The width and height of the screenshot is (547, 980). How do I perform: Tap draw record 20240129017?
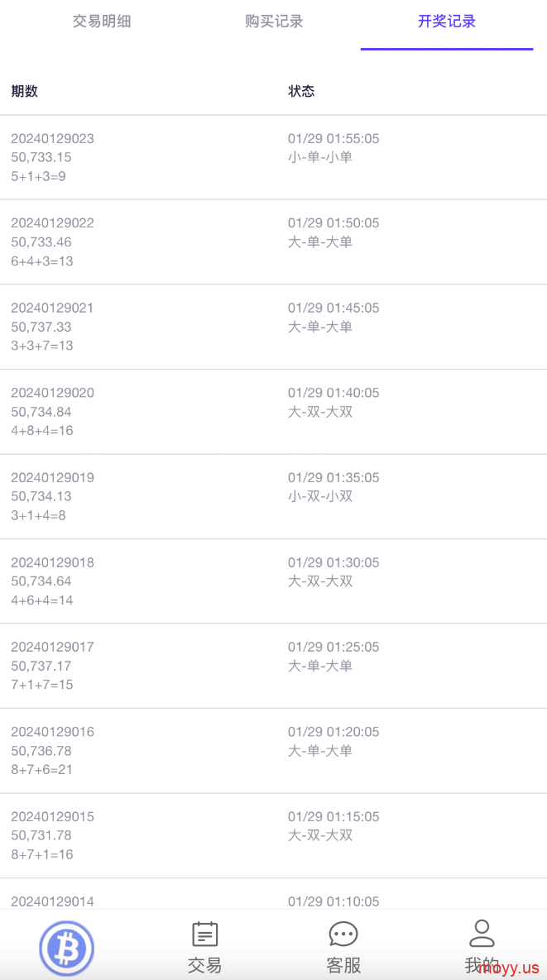pyautogui.click(x=52, y=647)
